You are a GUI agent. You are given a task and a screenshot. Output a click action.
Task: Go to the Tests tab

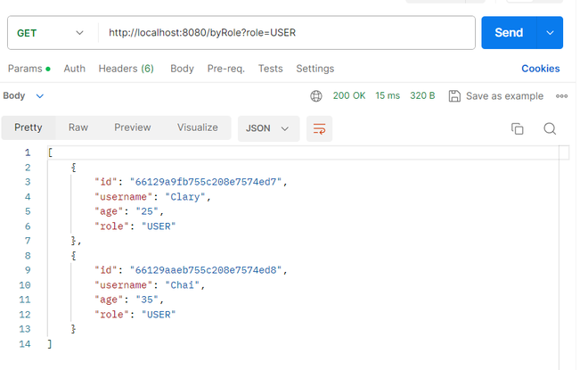point(270,69)
